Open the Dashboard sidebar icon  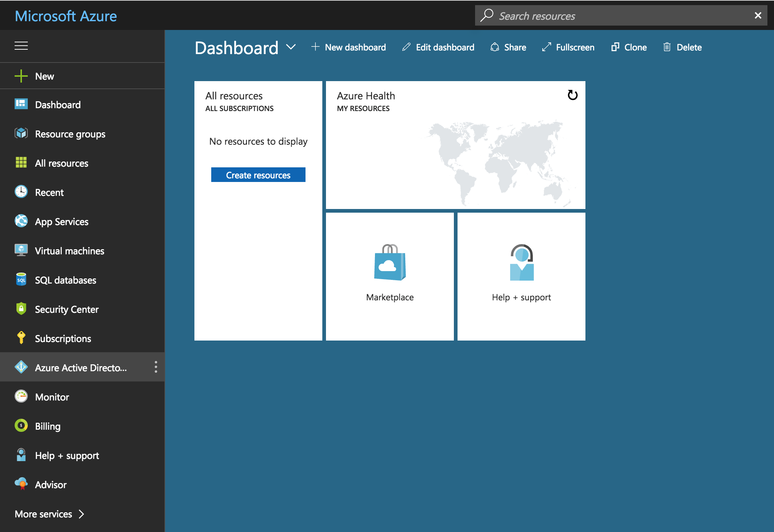[x=21, y=104]
